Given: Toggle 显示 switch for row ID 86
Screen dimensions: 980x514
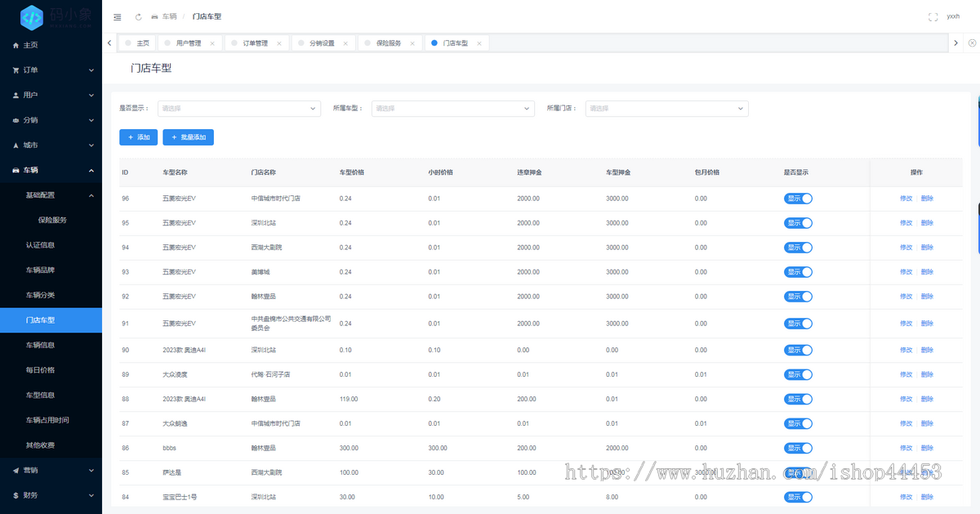Looking at the screenshot, I should pyautogui.click(x=798, y=448).
